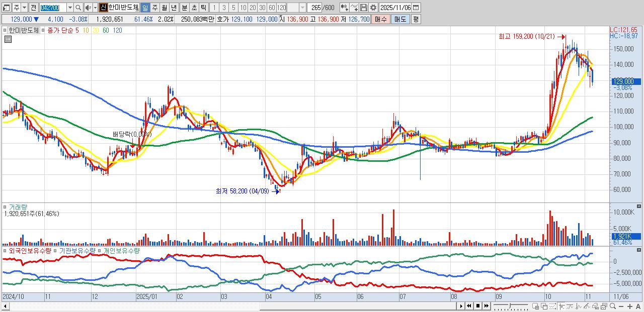This screenshot has width=644, height=312.
Task: Choose the 3 interval button
Action: (x=224, y=8)
